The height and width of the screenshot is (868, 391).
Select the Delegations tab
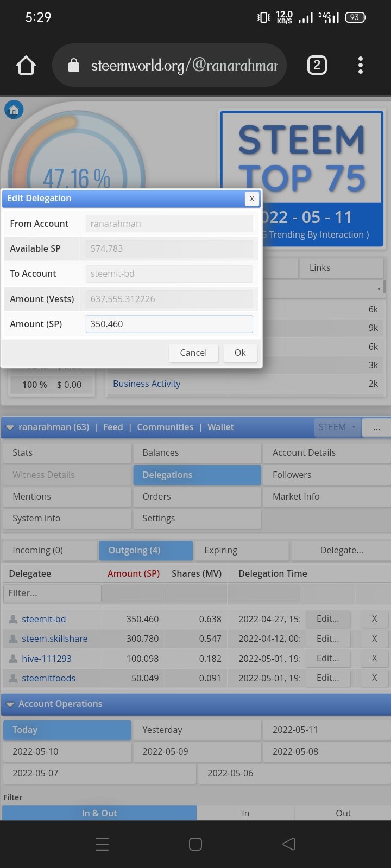(x=197, y=475)
